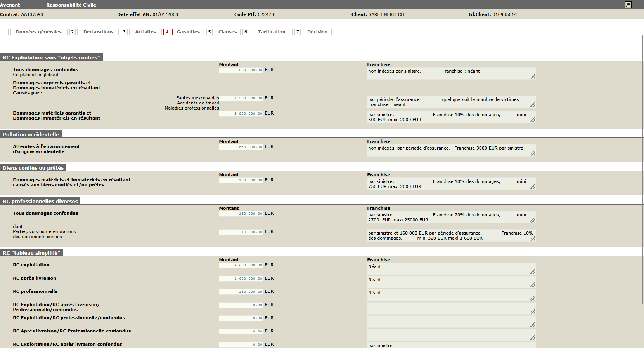644x348 pixels.
Task: Edit RC Exploitation/RC après Livraison/Professionnelle confondus amount
Action: point(241,305)
